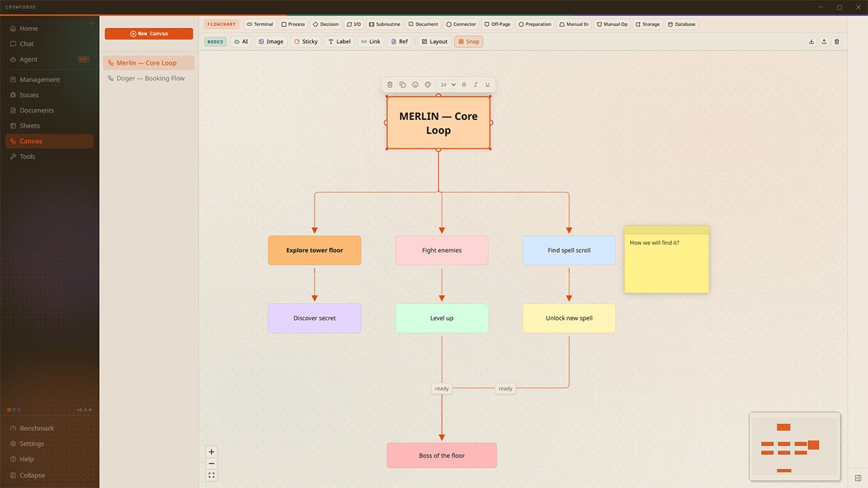This screenshot has width=868, height=488.
Task: Zoom in with the plus button
Action: (212, 451)
